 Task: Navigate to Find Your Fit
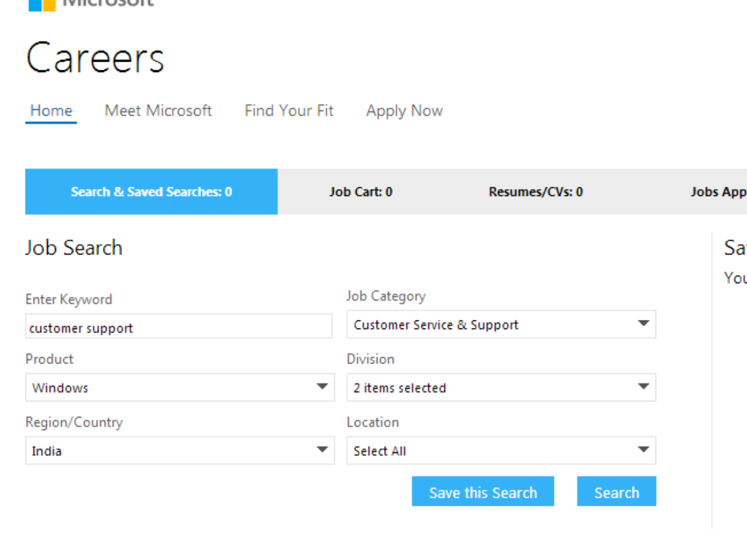tap(289, 111)
